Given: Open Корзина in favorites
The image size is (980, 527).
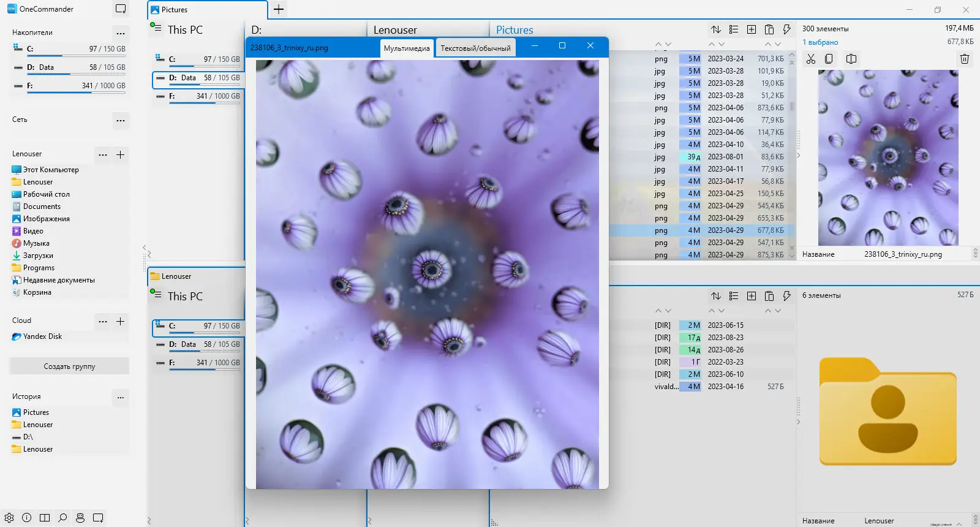Looking at the screenshot, I should tap(37, 292).
